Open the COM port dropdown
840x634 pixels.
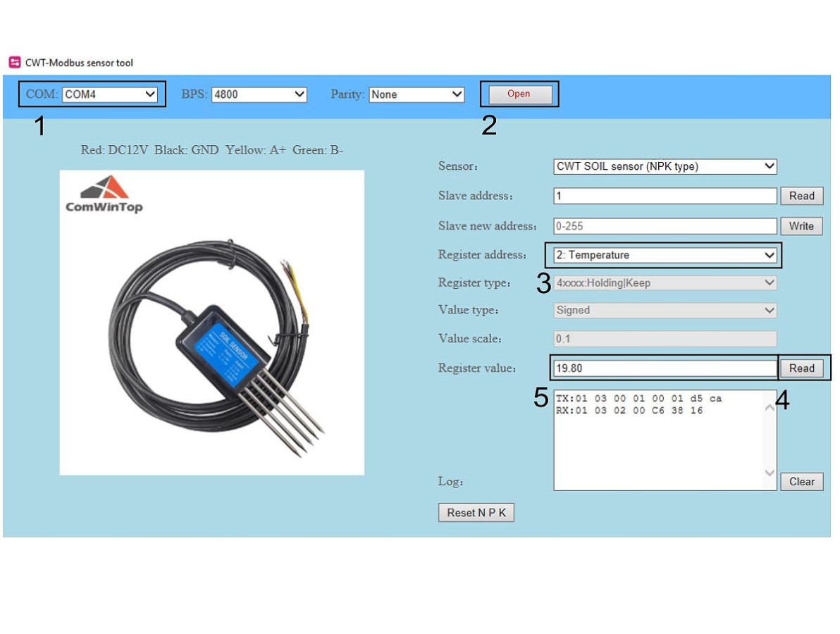111,94
